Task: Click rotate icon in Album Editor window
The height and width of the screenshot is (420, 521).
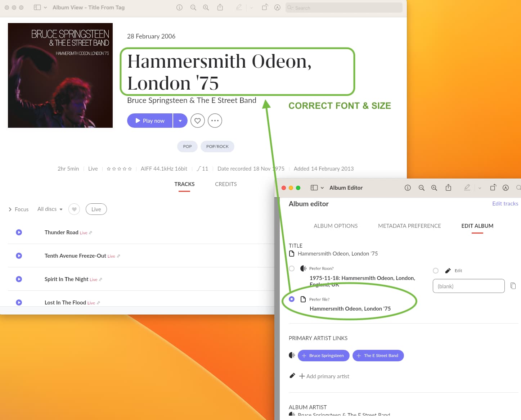Action: pos(493,188)
